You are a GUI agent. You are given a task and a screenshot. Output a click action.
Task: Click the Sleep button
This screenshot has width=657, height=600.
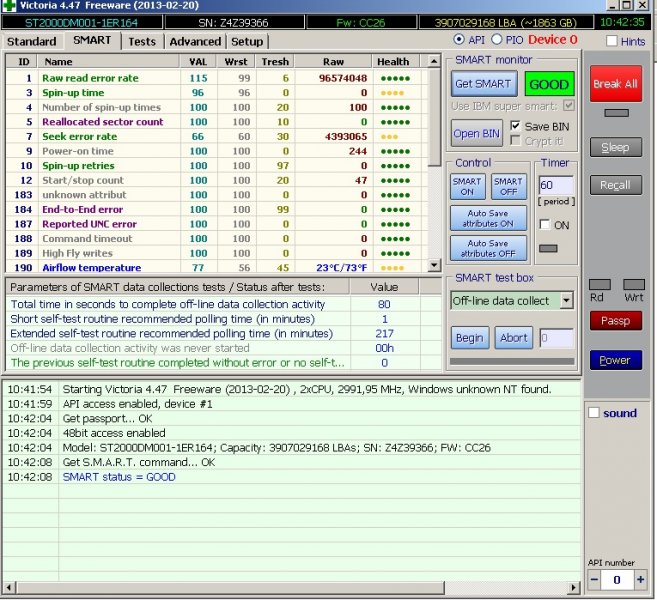click(616, 147)
